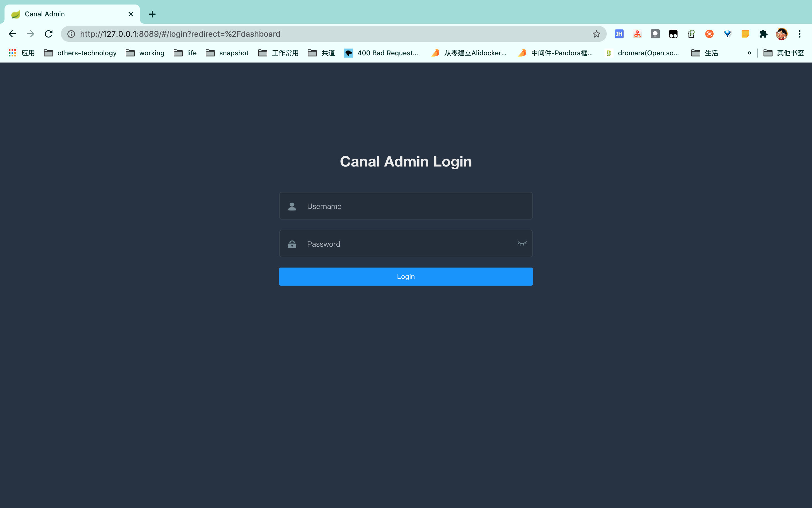Open the life bookmark folder
The width and height of the screenshot is (812, 508).
(x=185, y=53)
